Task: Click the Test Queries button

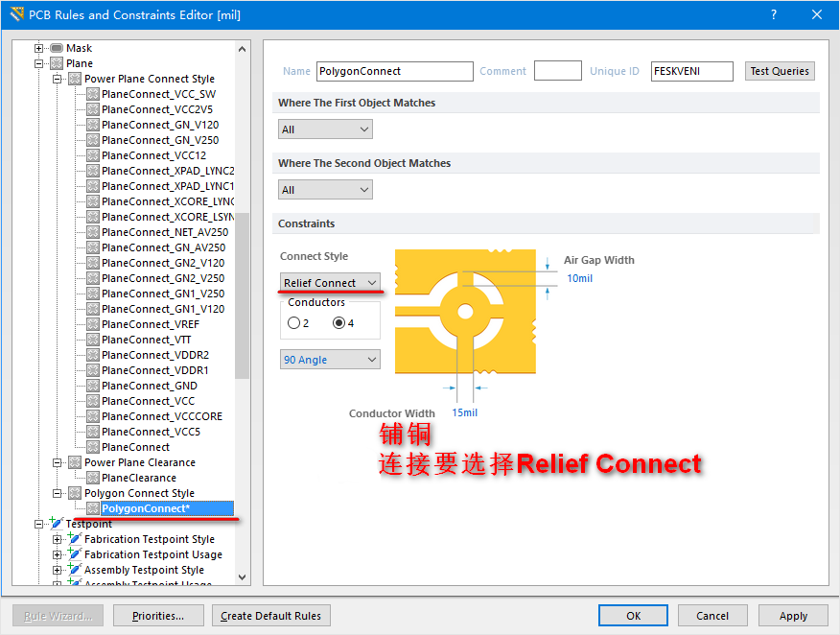Action: [780, 71]
